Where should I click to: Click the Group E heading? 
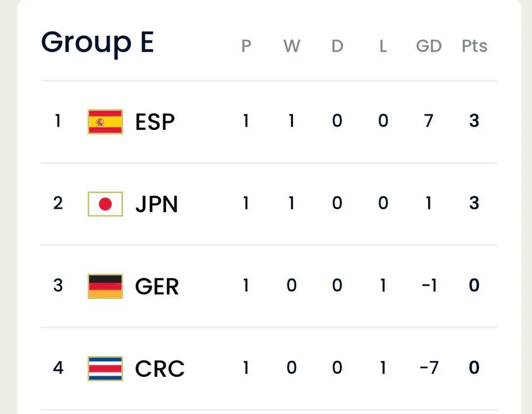pyautogui.click(x=97, y=43)
